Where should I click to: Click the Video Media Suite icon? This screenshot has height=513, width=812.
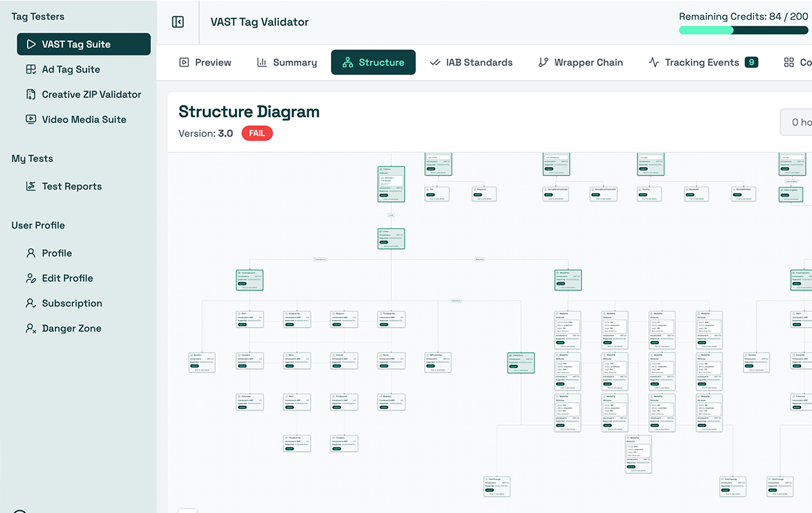coord(32,119)
